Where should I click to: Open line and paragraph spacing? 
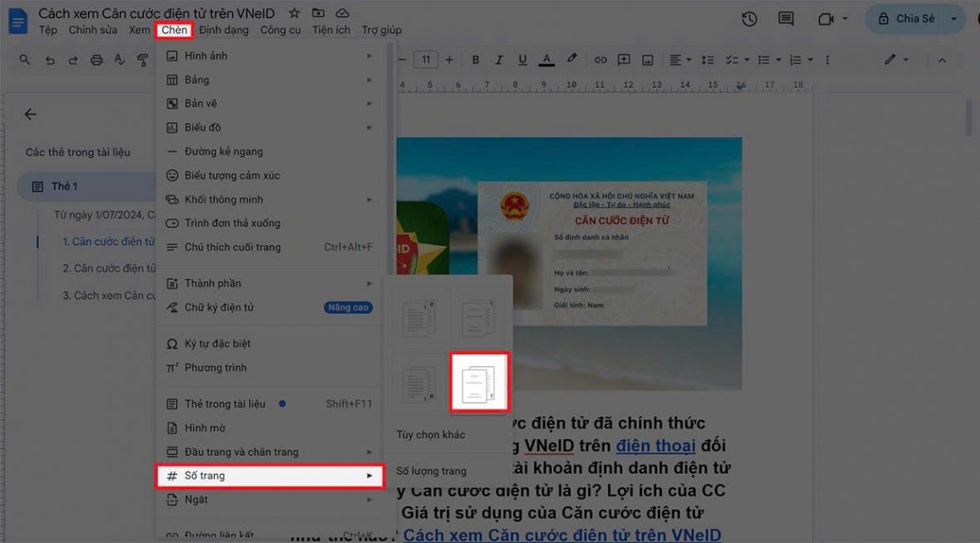707,60
